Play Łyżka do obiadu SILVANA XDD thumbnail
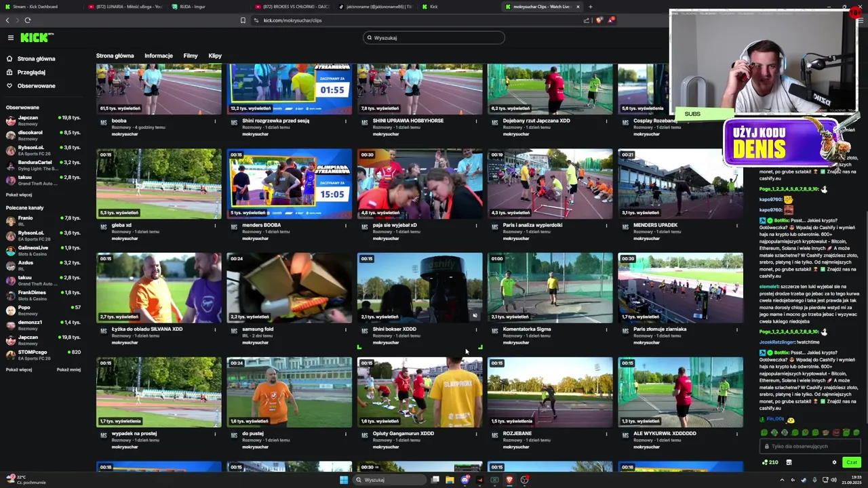868x488 pixels. [159, 288]
